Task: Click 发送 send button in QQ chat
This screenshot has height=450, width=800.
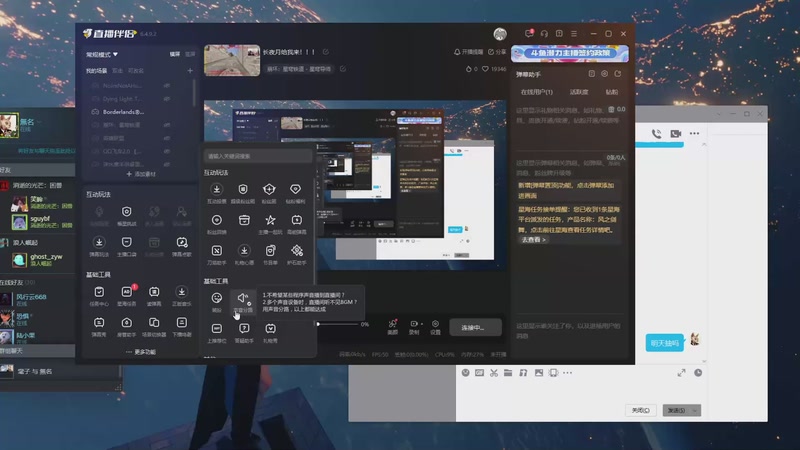Action: pyautogui.click(x=677, y=410)
